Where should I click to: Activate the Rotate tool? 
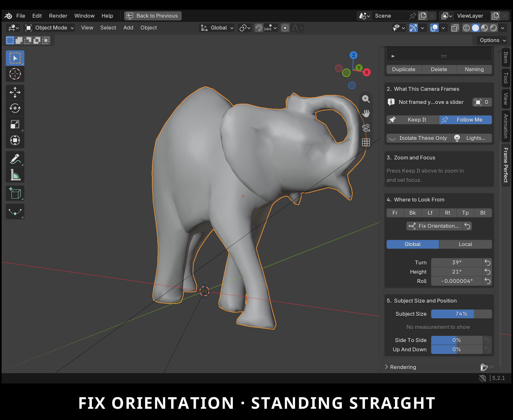point(15,108)
